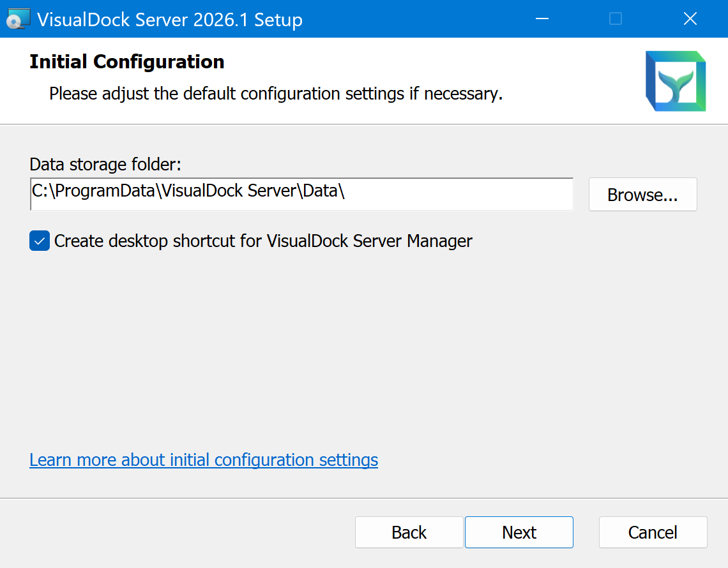
Task: Cancel the installation
Action: pyautogui.click(x=653, y=532)
